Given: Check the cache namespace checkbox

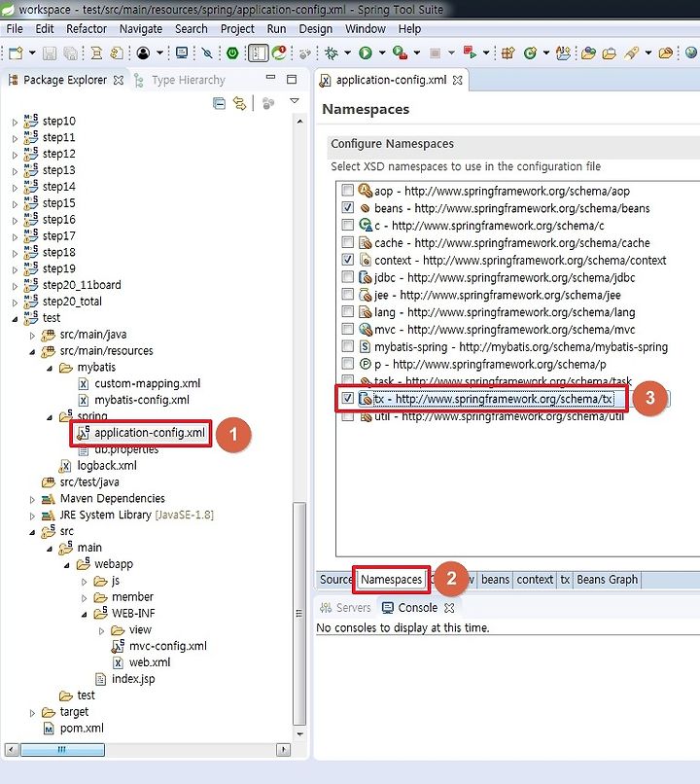Looking at the screenshot, I should tap(347, 242).
